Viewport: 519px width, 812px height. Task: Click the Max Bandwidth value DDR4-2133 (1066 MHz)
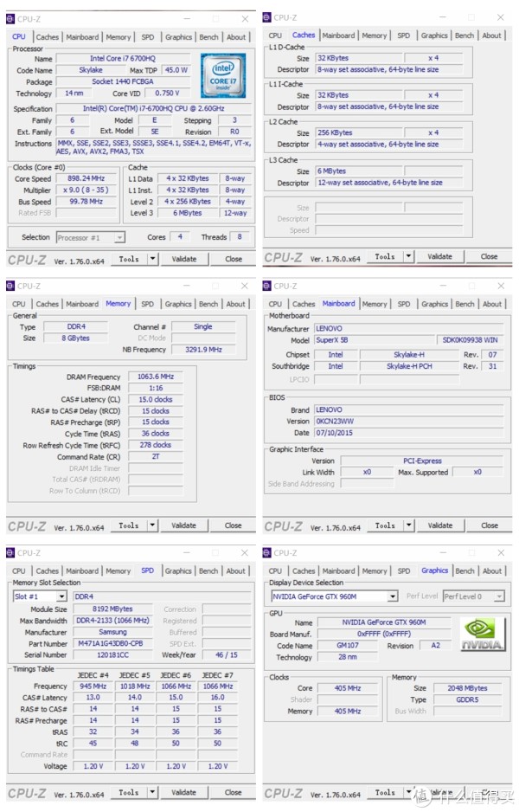pyautogui.click(x=112, y=621)
